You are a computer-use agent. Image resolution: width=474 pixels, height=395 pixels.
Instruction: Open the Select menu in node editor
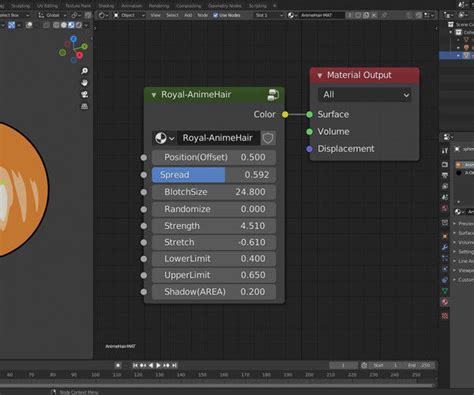tap(172, 15)
